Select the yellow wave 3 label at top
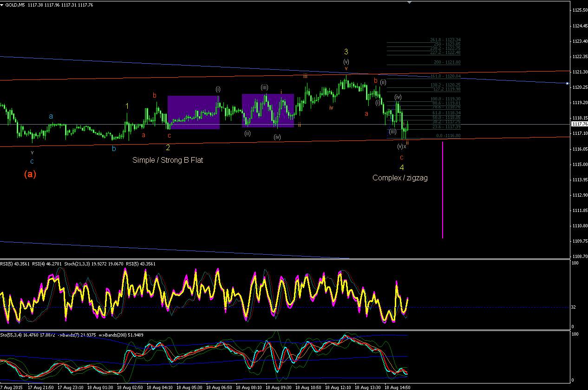This screenshot has height=390, width=588. point(346,52)
